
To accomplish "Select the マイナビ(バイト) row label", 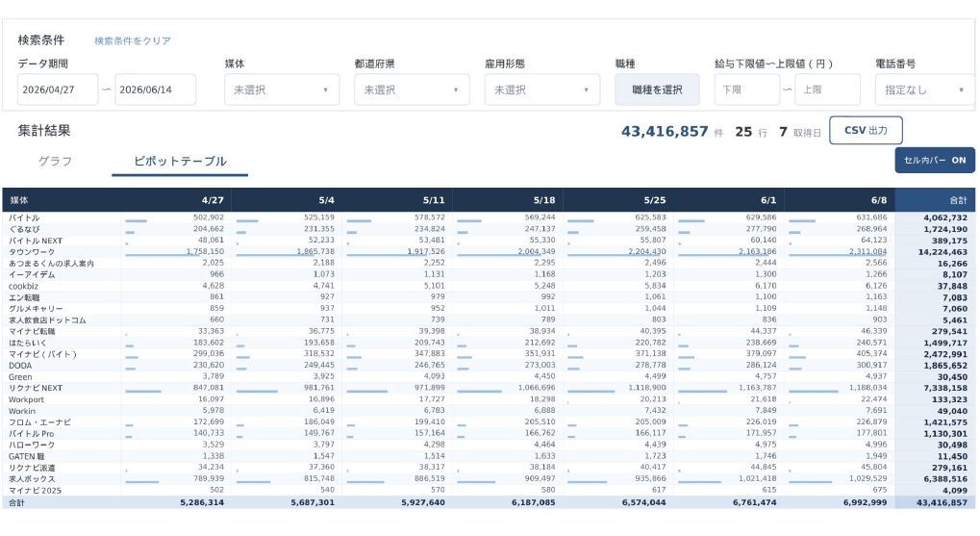I will pos(42,354).
